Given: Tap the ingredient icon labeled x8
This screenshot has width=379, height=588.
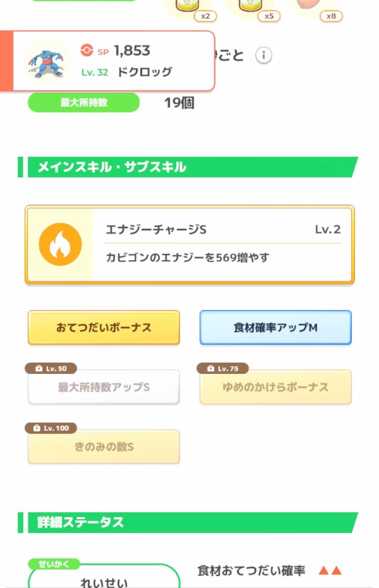Looking at the screenshot, I should (308, 6).
